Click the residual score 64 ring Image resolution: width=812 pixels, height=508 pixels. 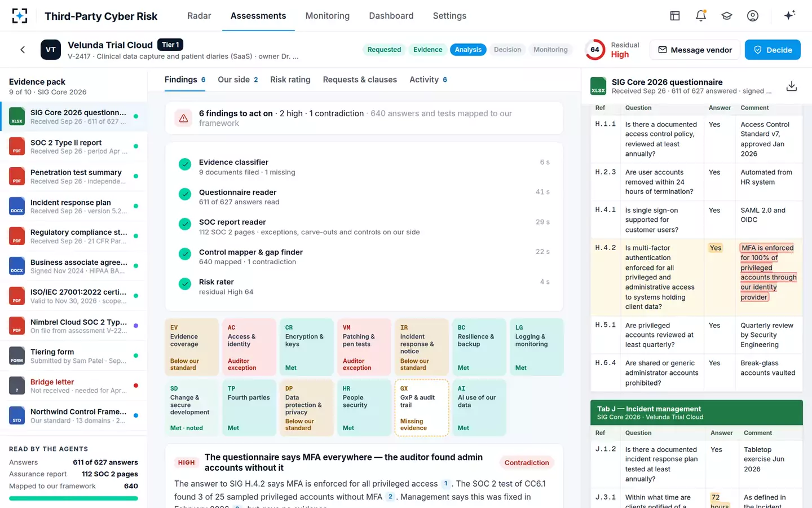[595, 50]
